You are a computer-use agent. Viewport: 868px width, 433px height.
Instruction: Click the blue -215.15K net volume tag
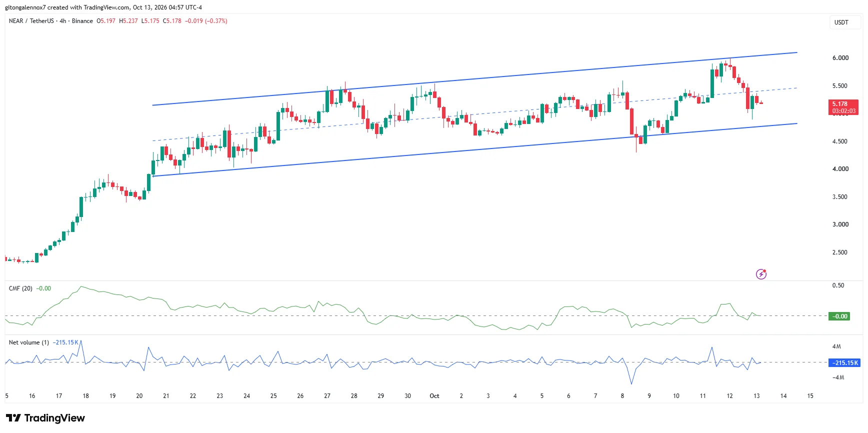coord(844,363)
